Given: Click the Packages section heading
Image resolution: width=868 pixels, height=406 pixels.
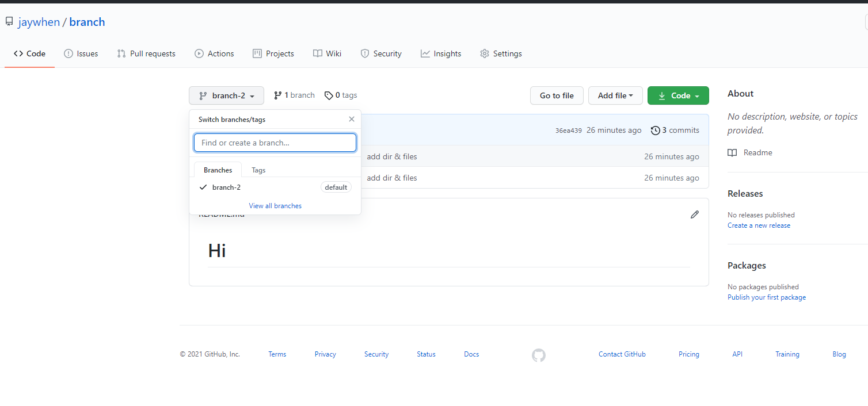Looking at the screenshot, I should coord(747,266).
